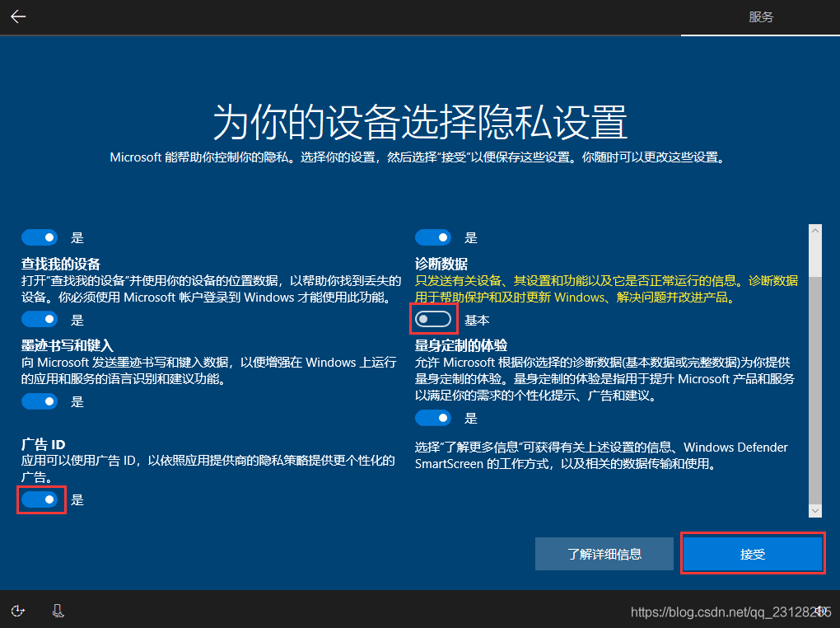Click the microphone icon at bottom
840x628 pixels.
[58, 611]
